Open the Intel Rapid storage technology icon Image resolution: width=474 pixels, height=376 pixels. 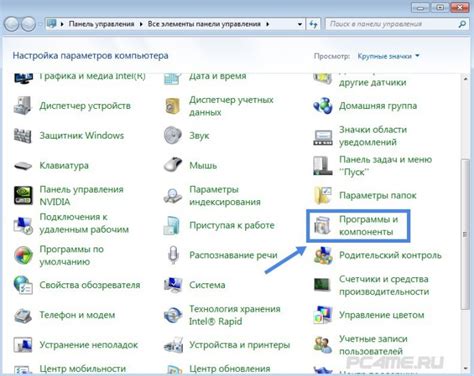(173, 315)
